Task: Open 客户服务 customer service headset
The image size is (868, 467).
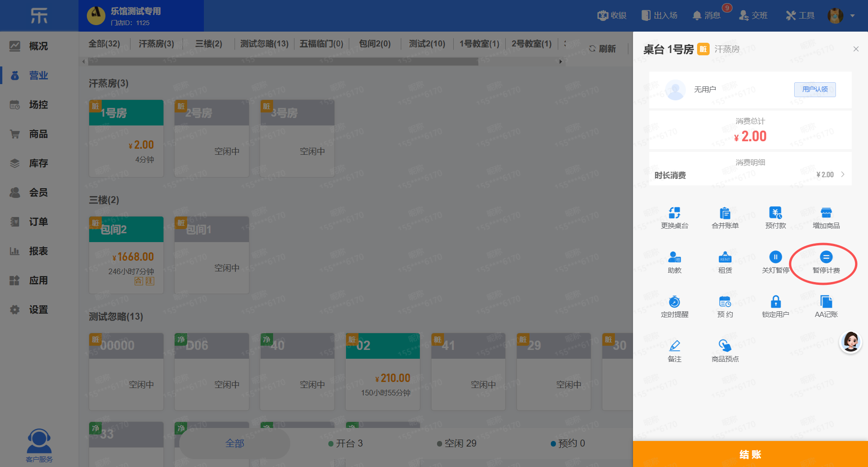Action: (39, 446)
